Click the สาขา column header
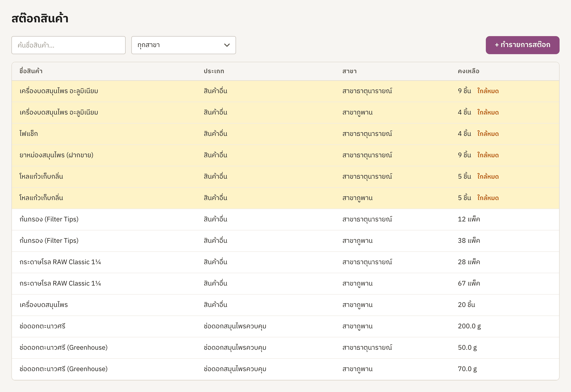 pos(349,71)
